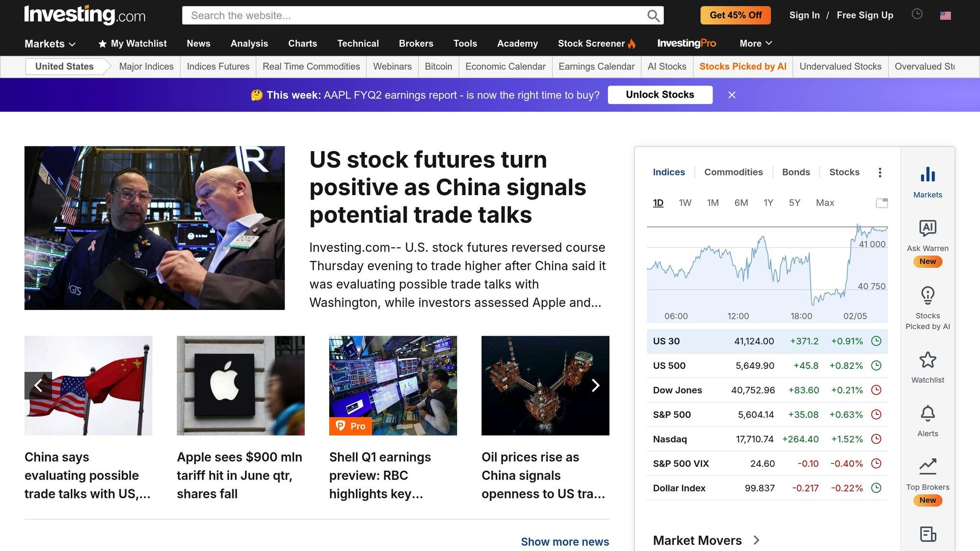Switch to the Commodities tab
Image resolution: width=980 pixels, height=551 pixels.
tap(733, 172)
